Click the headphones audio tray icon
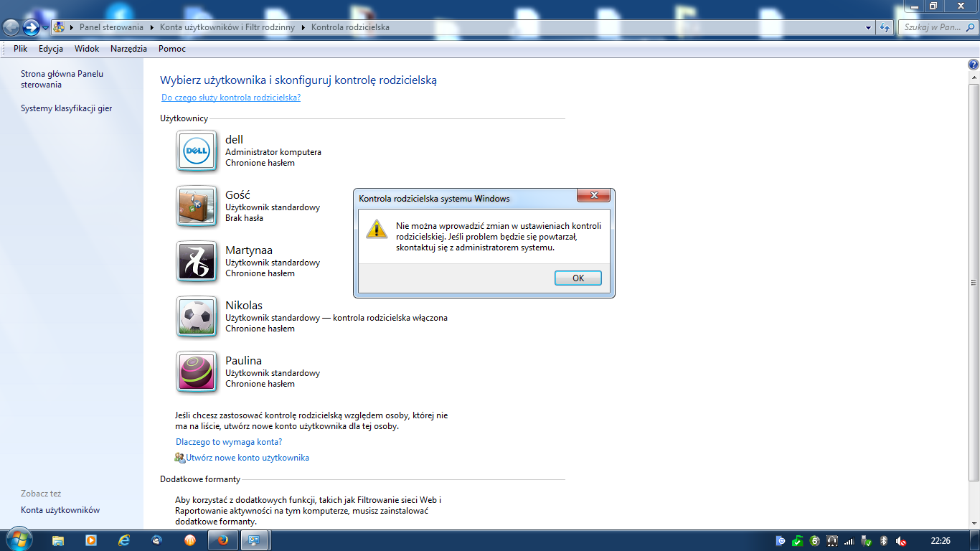This screenshot has height=551, width=980. [x=832, y=541]
